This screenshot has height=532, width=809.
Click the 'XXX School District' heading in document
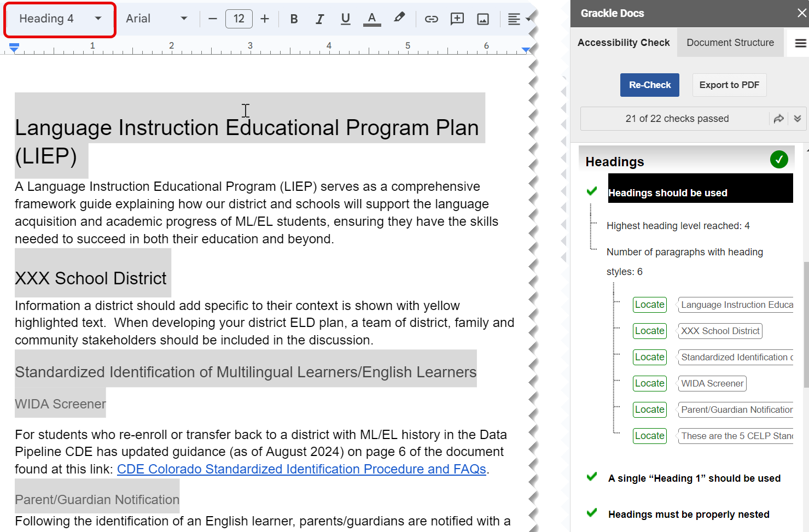pos(91,278)
